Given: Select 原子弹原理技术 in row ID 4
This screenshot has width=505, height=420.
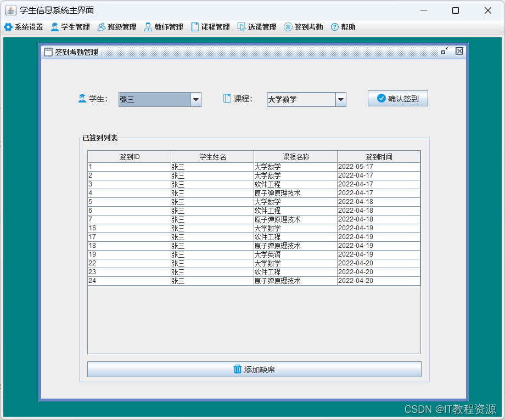Looking at the screenshot, I should tap(296, 194).
